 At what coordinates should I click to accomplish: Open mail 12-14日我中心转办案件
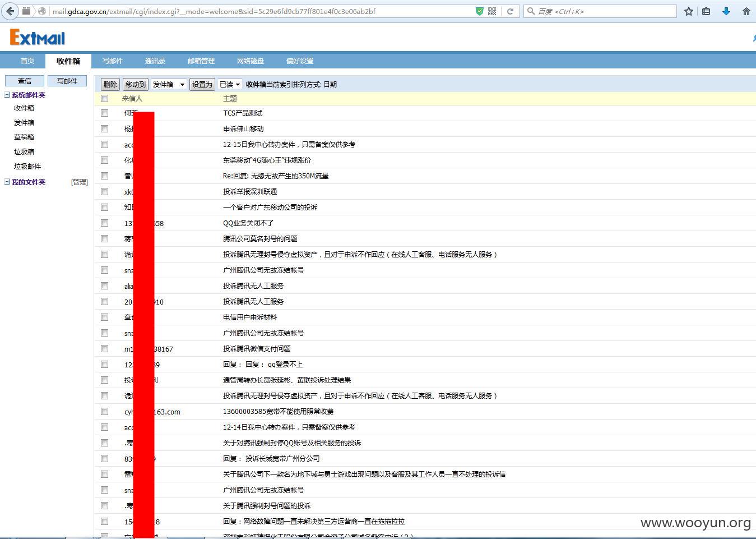[x=289, y=427]
